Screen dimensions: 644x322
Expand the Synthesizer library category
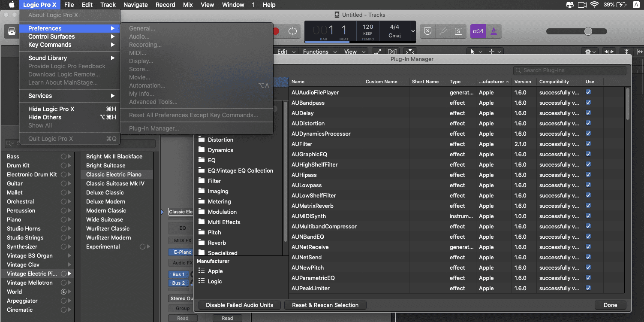(x=70, y=247)
